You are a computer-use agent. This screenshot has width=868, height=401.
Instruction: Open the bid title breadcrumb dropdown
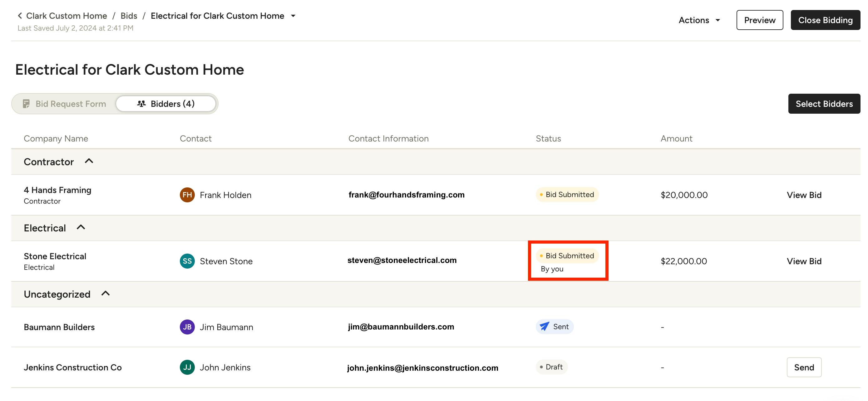(x=293, y=16)
